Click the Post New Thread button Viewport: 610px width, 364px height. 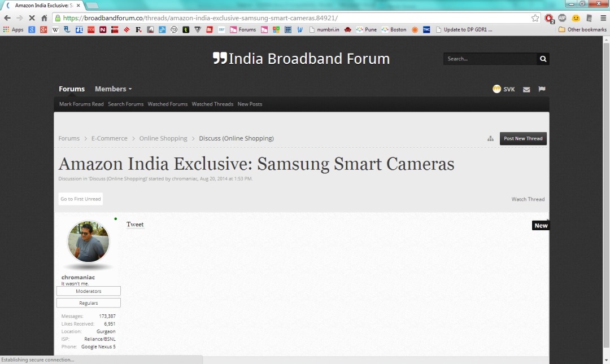click(523, 139)
